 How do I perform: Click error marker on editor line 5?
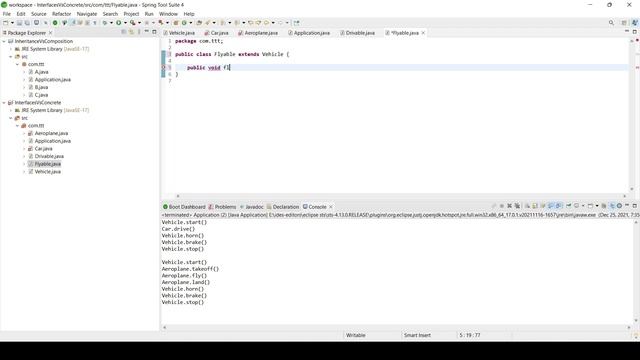164,67
